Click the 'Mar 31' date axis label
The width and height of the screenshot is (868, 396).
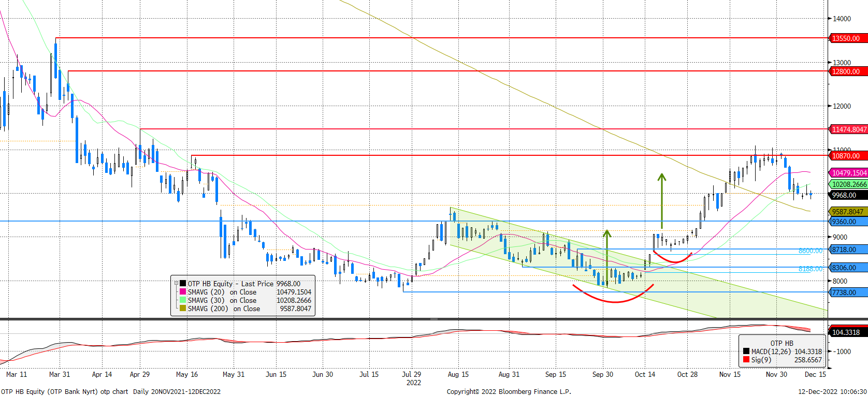click(60, 374)
